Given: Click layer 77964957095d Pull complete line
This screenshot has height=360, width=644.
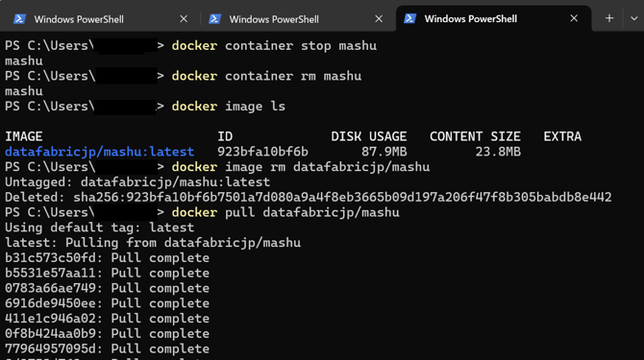Looking at the screenshot, I should click(108, 348).
